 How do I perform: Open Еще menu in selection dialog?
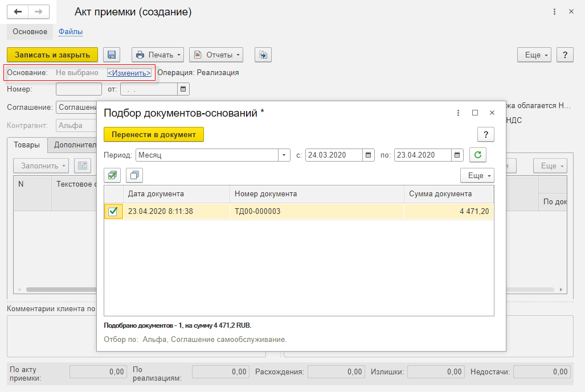pyautogui.click(x=477, y=175)
